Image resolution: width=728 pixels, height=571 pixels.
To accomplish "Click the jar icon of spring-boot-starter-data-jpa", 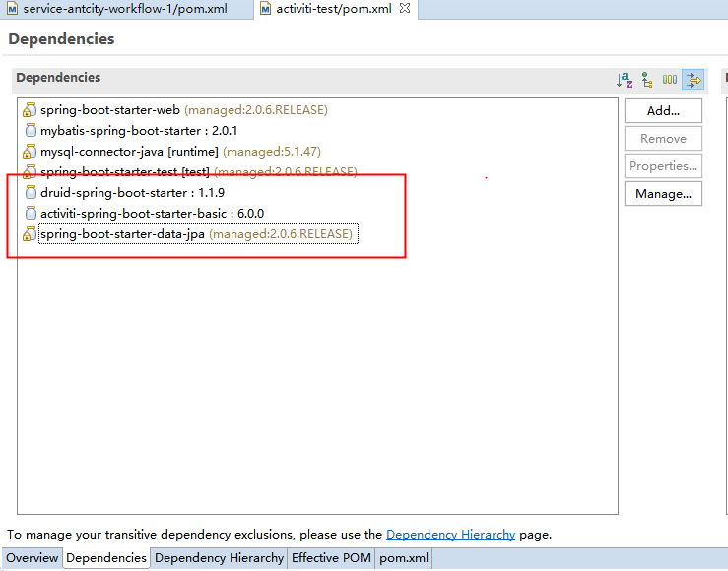I will 30,233.
